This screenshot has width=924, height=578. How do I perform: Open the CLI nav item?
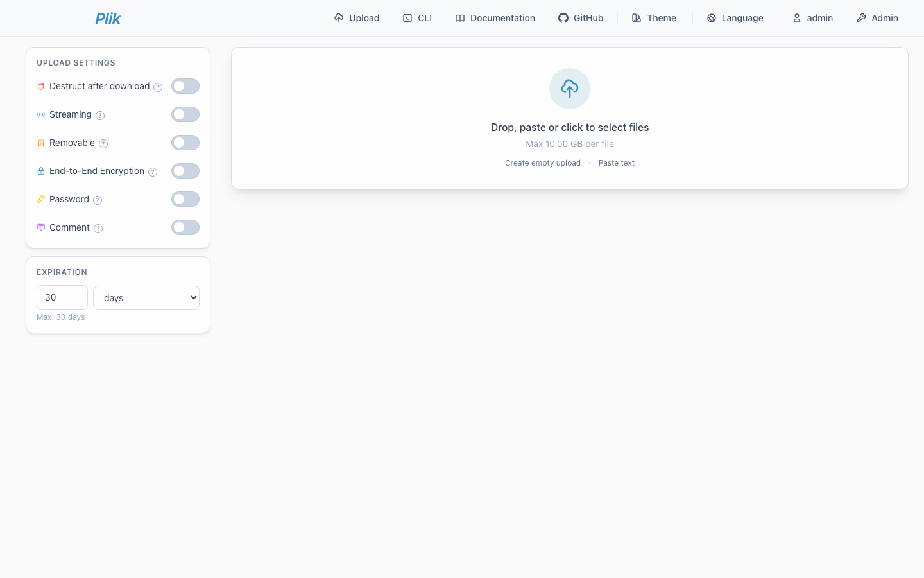417,18
